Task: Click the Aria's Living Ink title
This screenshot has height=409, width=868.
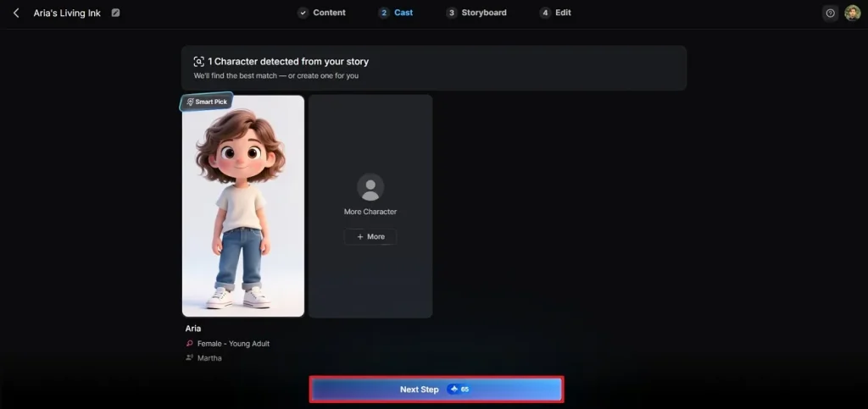Action: coord(67,14)
